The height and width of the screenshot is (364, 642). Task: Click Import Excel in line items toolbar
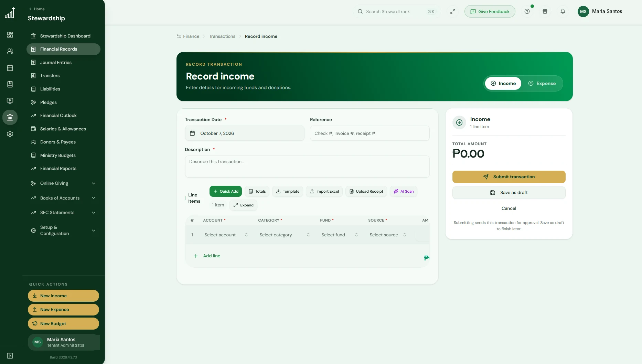[x=324, y=191]
